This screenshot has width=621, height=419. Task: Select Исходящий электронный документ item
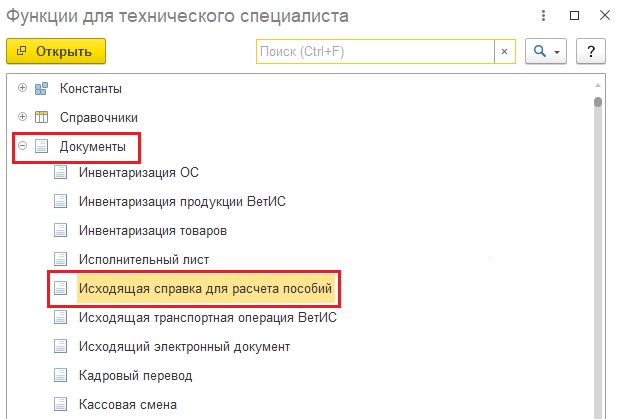click(x=184, y=347)
